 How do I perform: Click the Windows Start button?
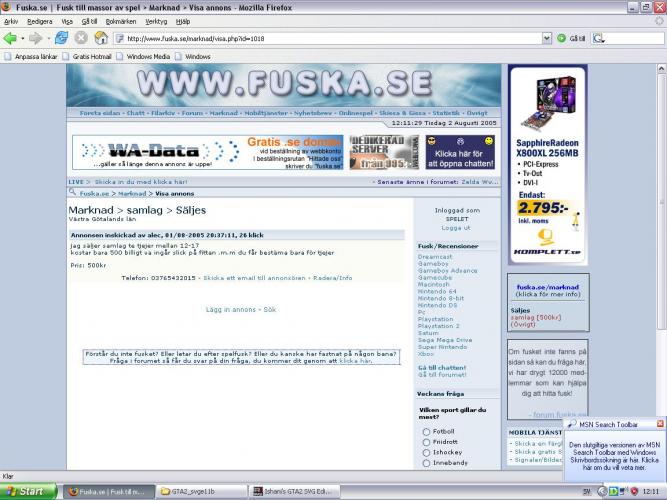coord(29,491)
